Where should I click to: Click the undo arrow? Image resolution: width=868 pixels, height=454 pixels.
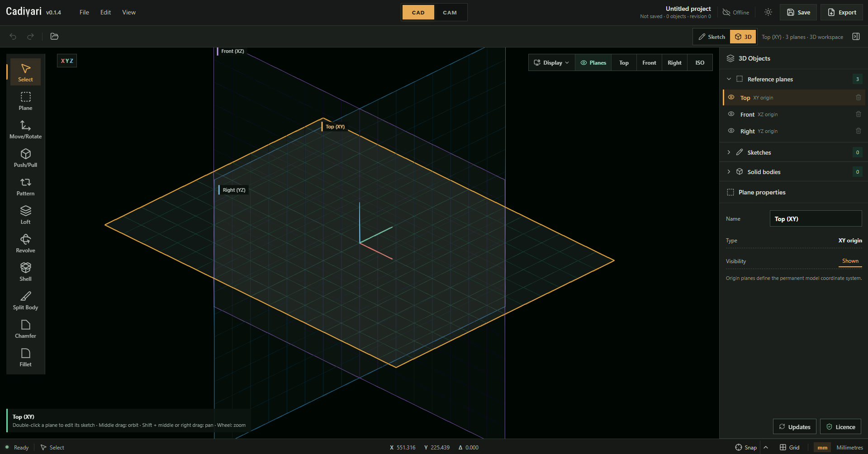(x=13, y=36)
